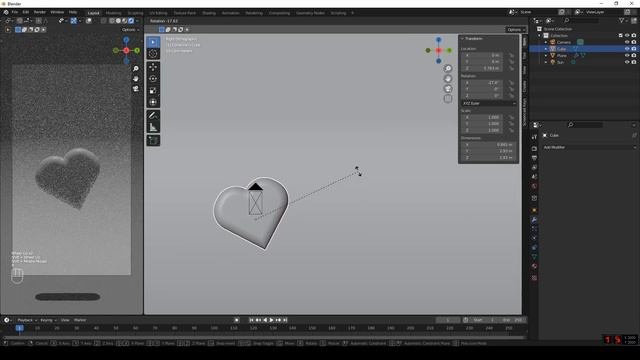This screenshot has width=640, height=360.
Task: Hide the Cube object in viewport
Action: tap(627, 49)
